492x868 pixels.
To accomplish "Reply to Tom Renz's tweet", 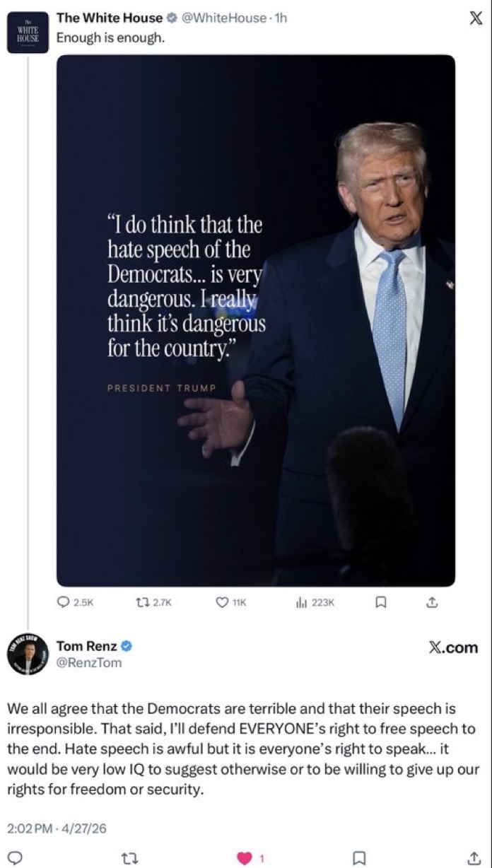I will (x=16, y=858).
